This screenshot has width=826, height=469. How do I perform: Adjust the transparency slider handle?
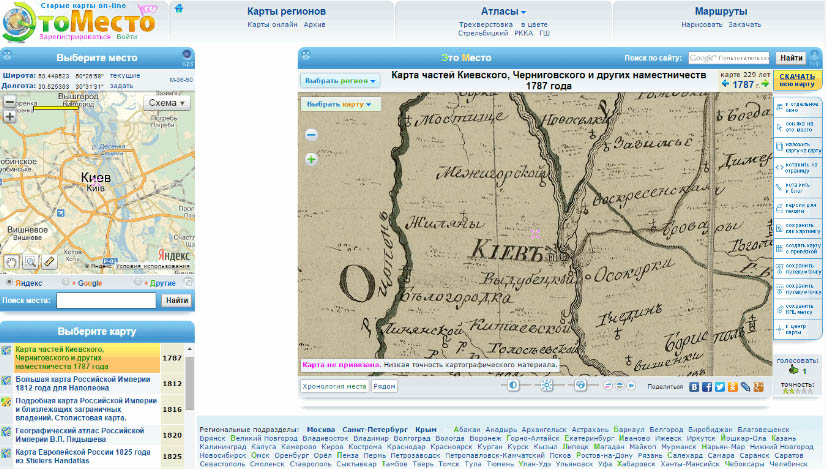580,386
